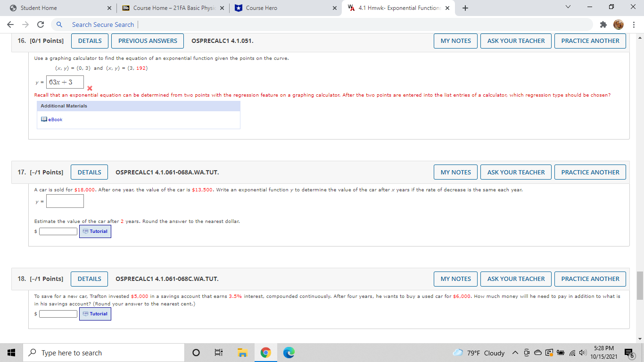Click PRACTICE ANOTHER for question 18

click(x=590, y=279)
